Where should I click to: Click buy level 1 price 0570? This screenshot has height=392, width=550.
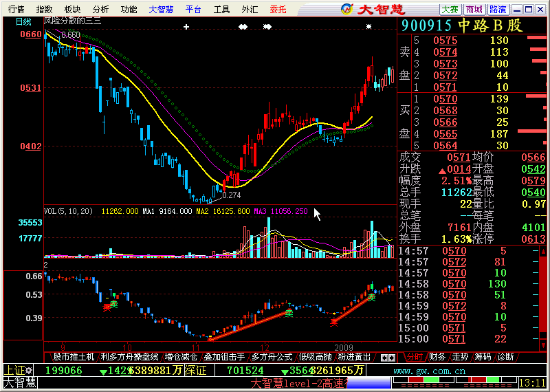pos(445,99)
